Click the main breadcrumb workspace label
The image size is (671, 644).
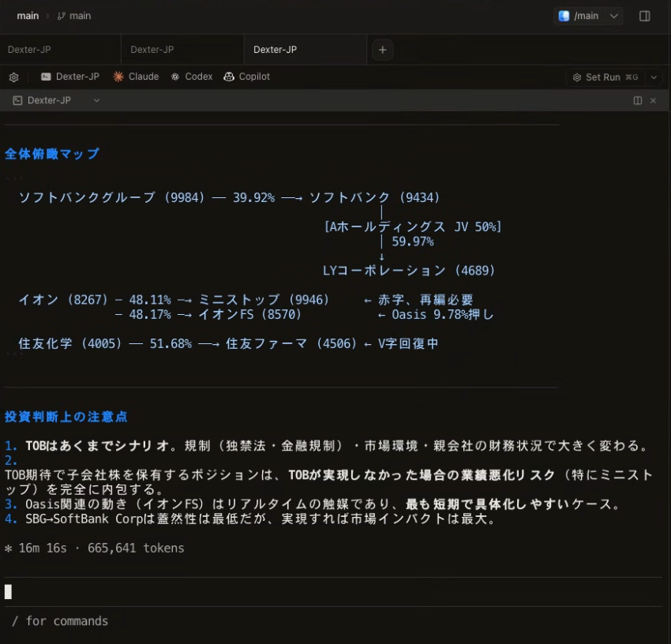coord(28,16)
